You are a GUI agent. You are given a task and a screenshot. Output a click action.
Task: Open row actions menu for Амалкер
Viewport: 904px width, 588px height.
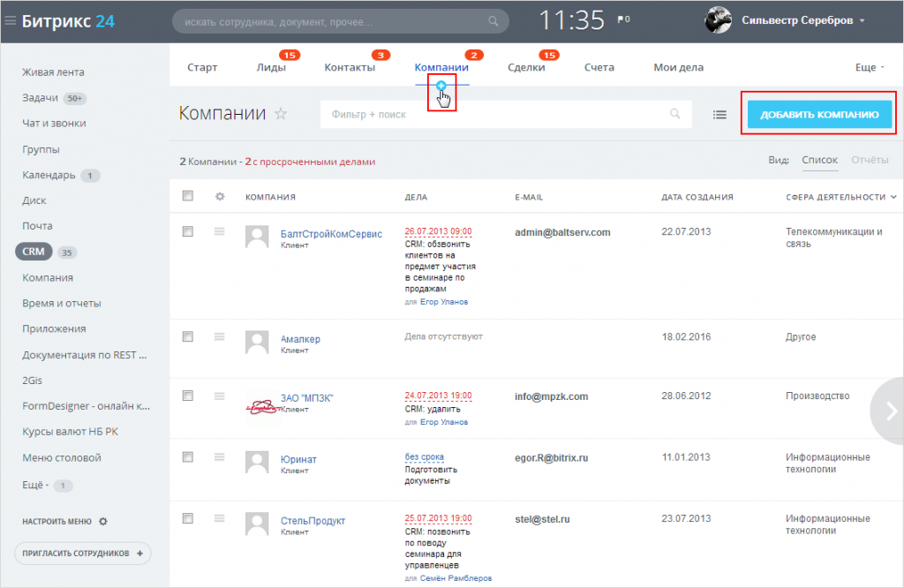tap(220, 336)
